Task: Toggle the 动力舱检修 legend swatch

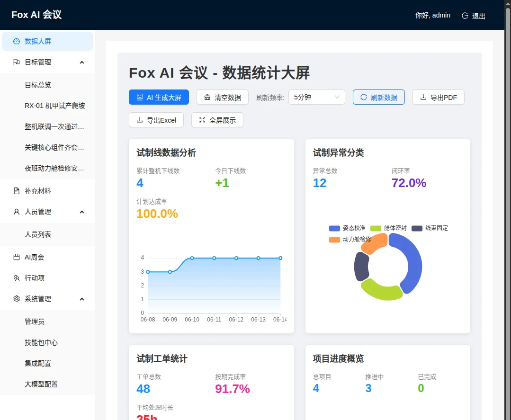Action: click(x=334, y=240)
